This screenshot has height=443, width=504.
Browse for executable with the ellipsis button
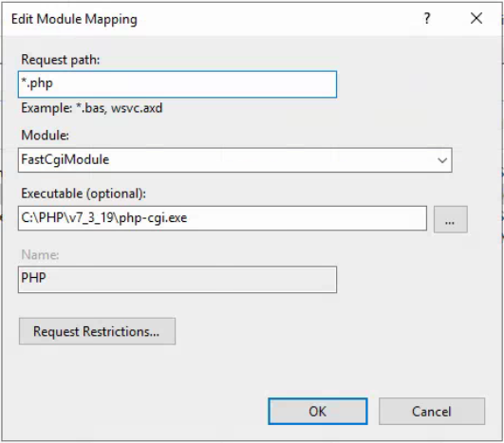click(x=450, y=219)
